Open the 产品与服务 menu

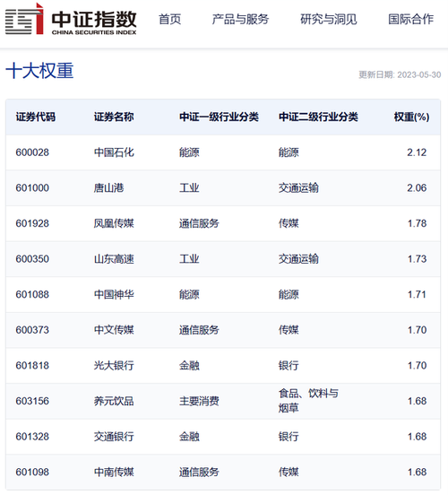[240, 19]
